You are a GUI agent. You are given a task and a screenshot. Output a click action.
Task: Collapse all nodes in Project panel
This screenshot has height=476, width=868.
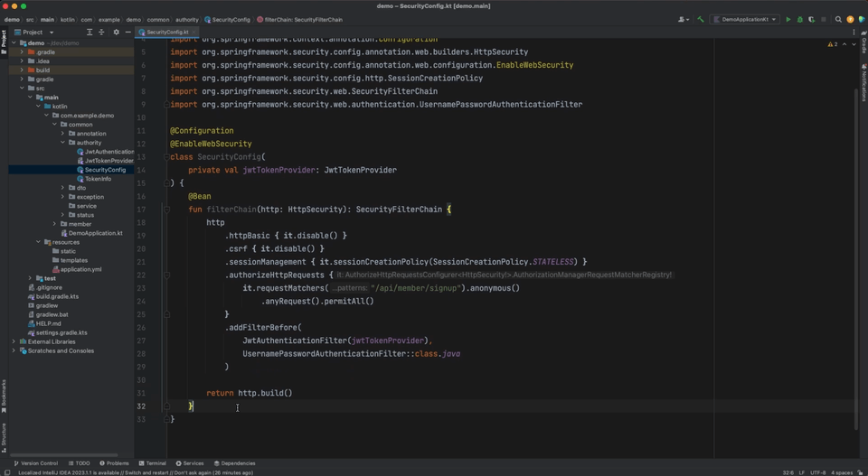pos(101,32)
